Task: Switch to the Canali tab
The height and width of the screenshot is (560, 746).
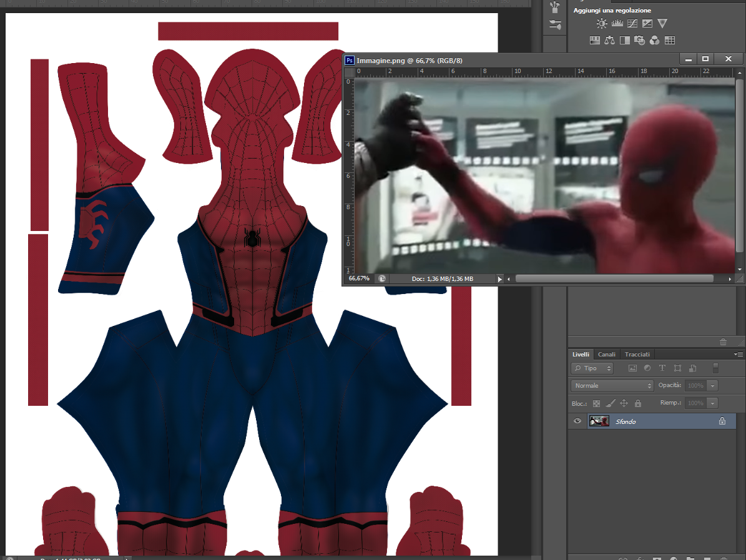Action: 607,355
